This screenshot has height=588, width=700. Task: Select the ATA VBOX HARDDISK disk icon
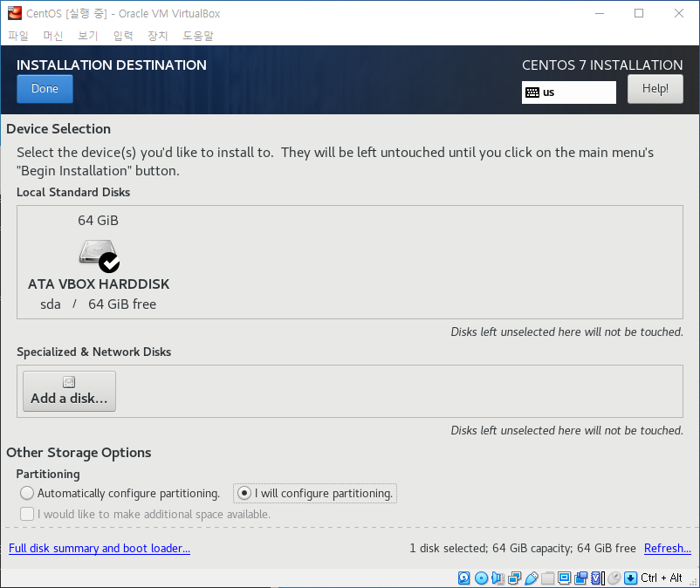(99, 256)
